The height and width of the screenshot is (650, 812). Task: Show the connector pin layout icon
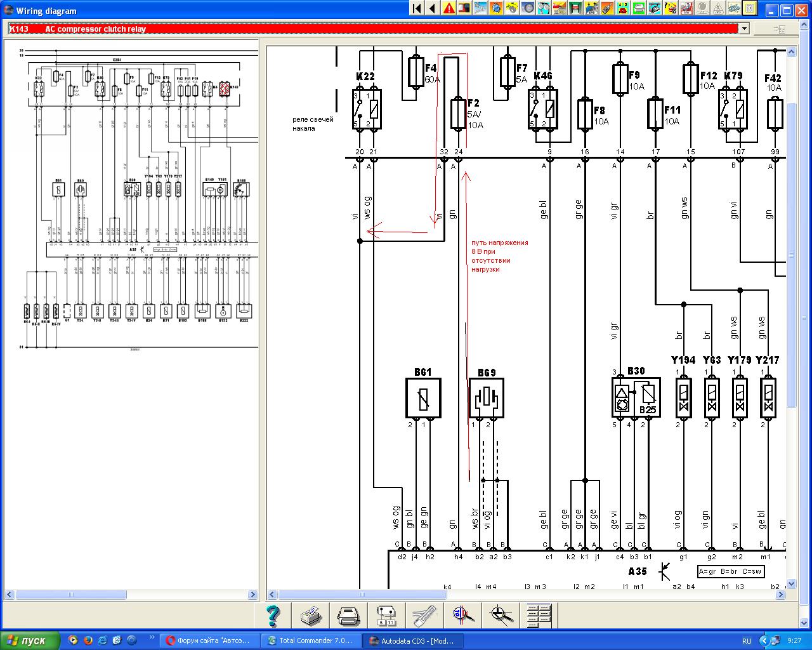(x=386, y=615)
